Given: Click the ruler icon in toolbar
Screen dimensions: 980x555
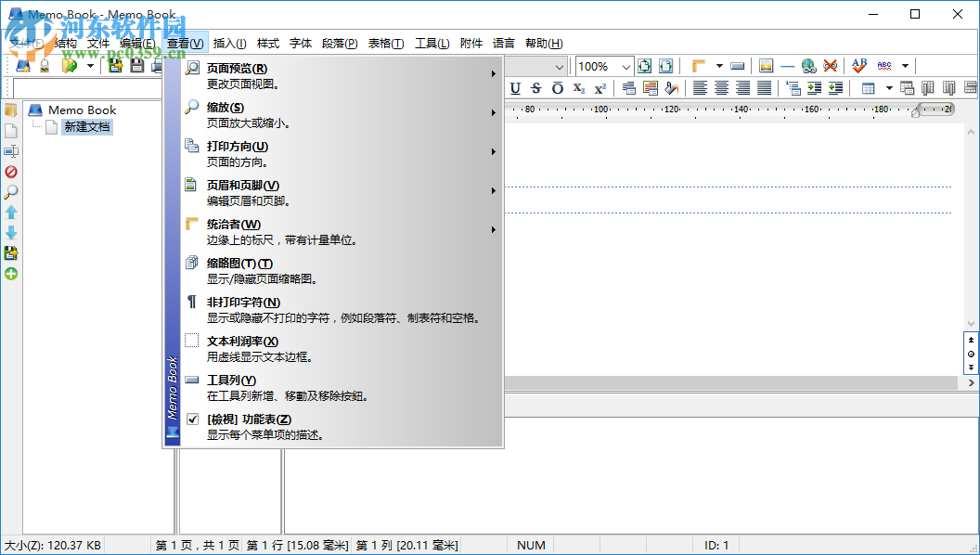Looking at the screenshot, I should [x=699, y=66].
